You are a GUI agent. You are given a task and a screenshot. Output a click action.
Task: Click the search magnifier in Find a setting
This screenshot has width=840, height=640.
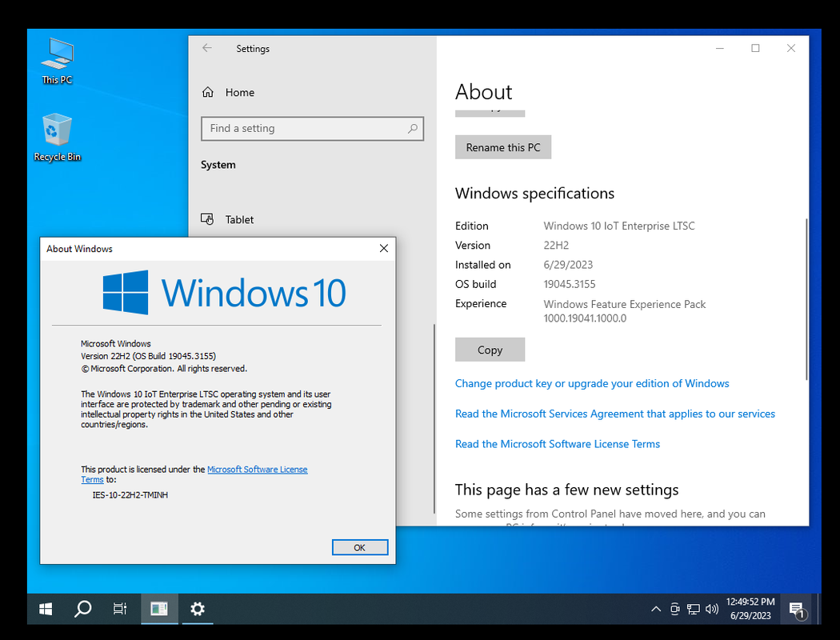tap(412, 129)
